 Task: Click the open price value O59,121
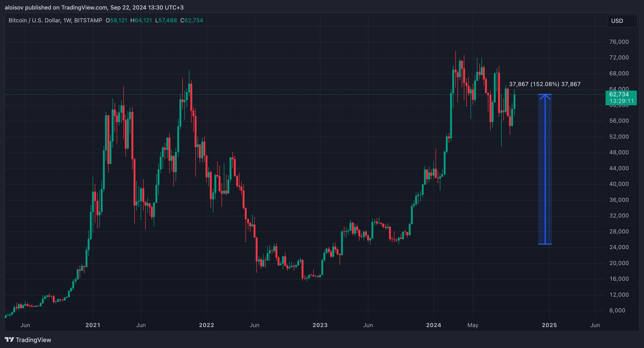pos(116,20)
